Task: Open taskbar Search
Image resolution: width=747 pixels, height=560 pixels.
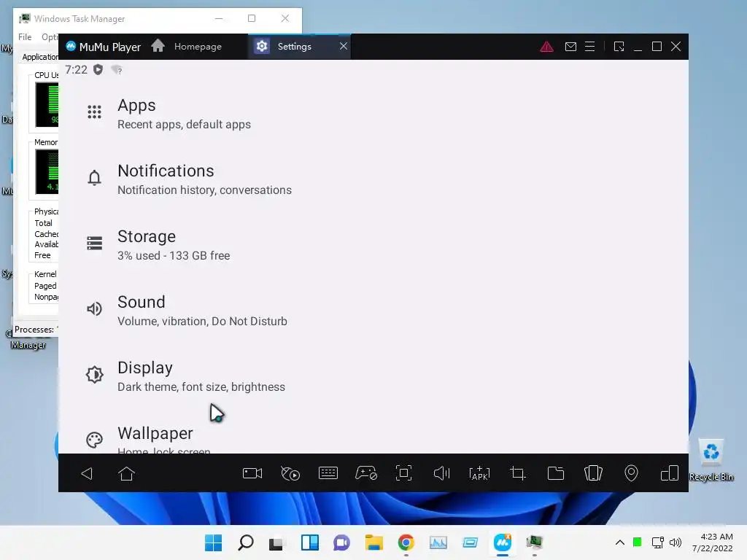Action: (246, 542)
